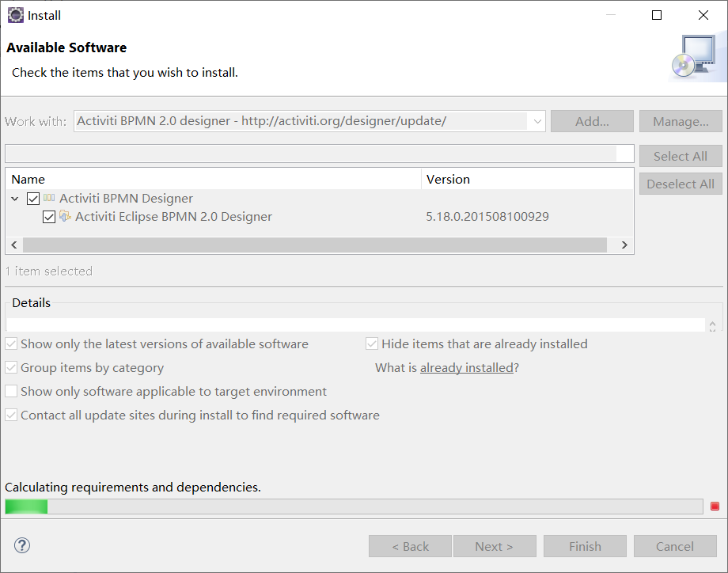This screenshot has height=573, width=728.
Task: Click the Activiti Eclipse BPMN 2.0 Designer feature icon
Action: coord(65,216)
